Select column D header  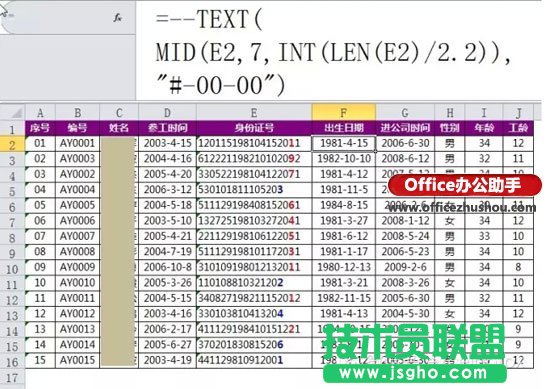pyautogui.click(x=167, y=113)
